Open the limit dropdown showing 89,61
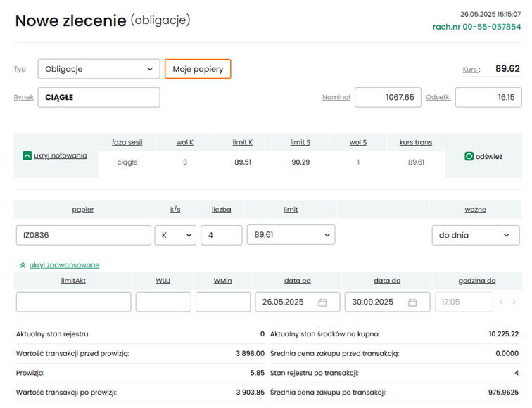 click(291, 235)
